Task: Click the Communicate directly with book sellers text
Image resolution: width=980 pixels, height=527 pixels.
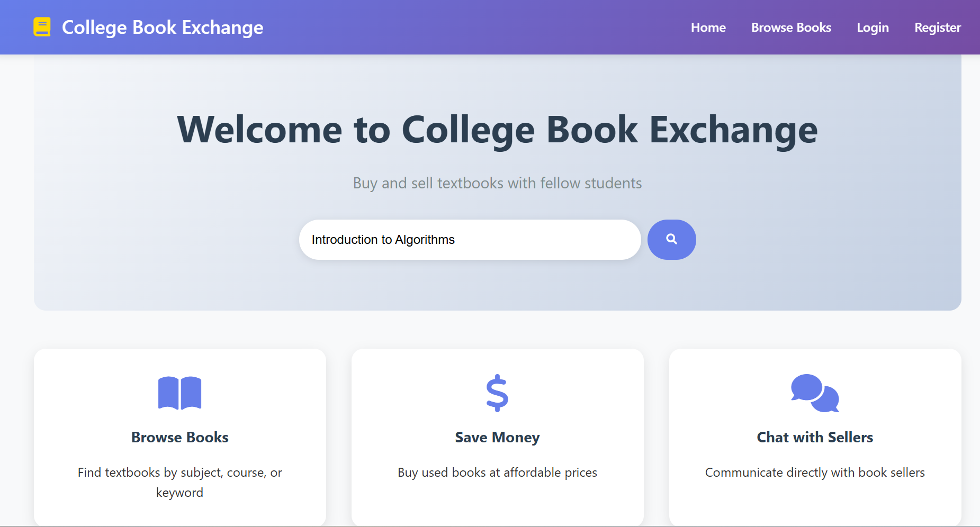Action: 815,473
